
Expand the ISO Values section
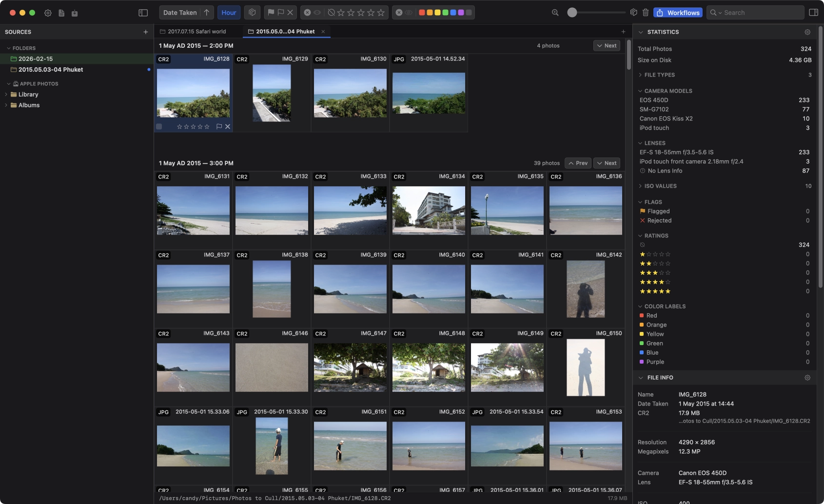click(640, 186)
